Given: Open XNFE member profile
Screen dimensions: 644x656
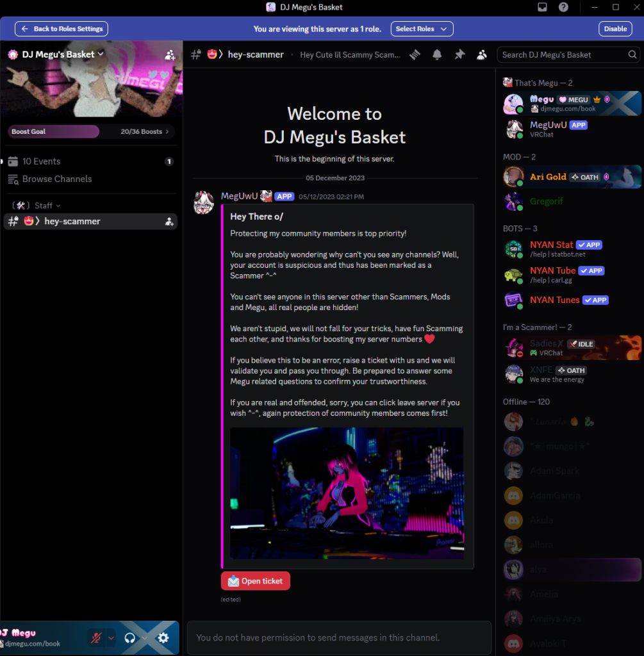Looking at the screenshot, I should [x=572, y=374].
